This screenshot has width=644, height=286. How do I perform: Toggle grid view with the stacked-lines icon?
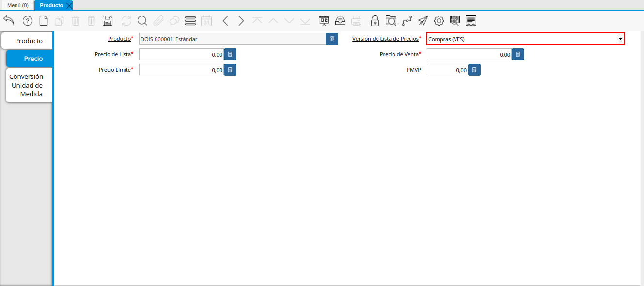point(190,21)
